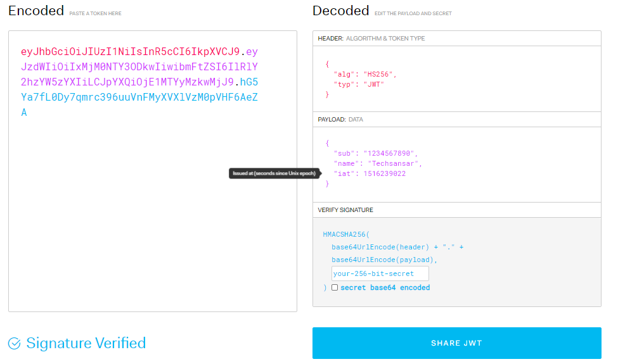The image size is (618, 364).
Task: Click the EDIT THE PAYLOAD AND SECRET label
Action: pos(413,13)
